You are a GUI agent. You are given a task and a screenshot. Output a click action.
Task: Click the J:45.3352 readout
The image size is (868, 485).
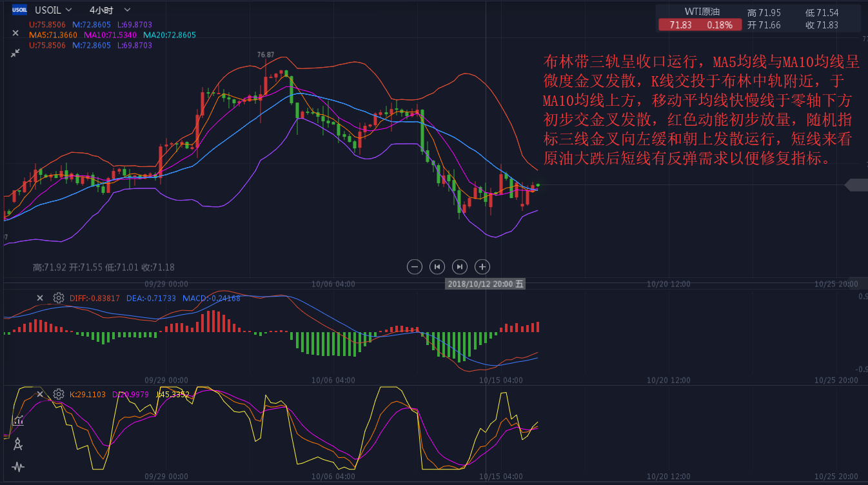173,394
